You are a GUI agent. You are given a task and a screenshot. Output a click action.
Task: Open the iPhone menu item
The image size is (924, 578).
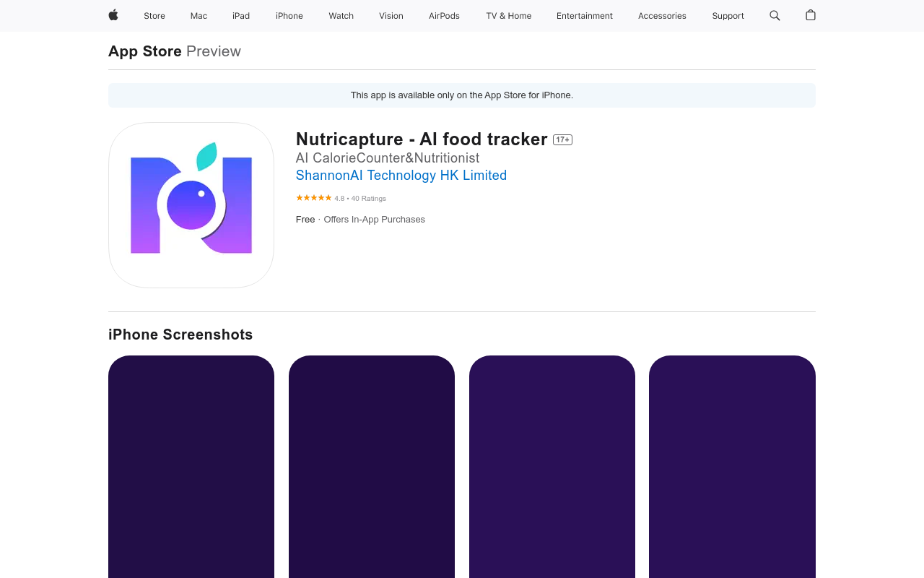(289, 16)
